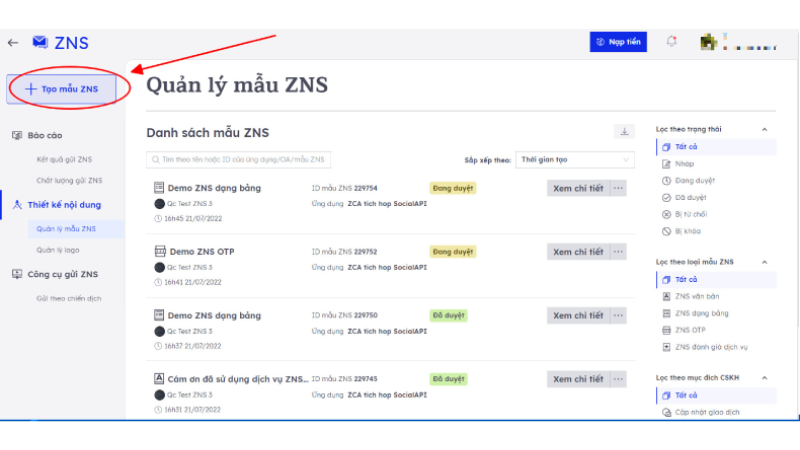Viewport: 800px width, 450px height.
Task: Click text icon beside Cảm ơn template
Action: tap(159, 379)
